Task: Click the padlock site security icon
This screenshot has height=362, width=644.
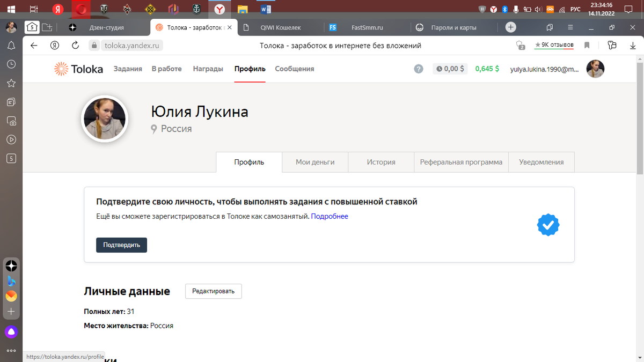Action: point(94,46)
